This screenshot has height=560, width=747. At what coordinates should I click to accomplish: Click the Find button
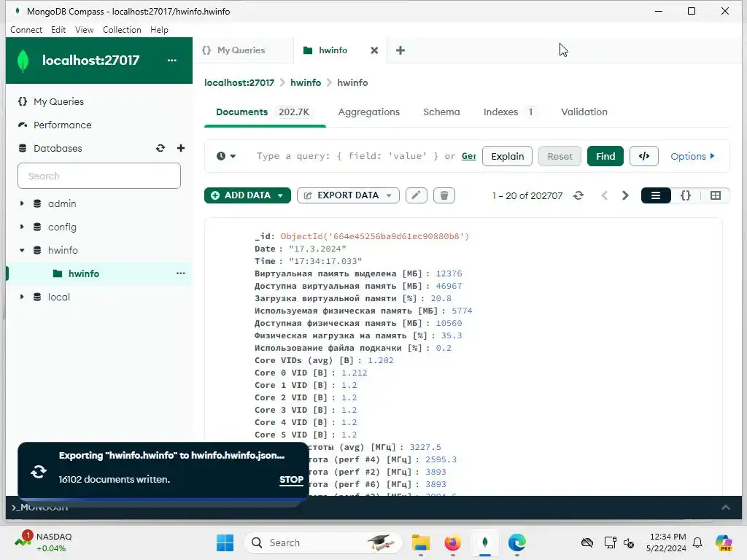pos(605,156)
